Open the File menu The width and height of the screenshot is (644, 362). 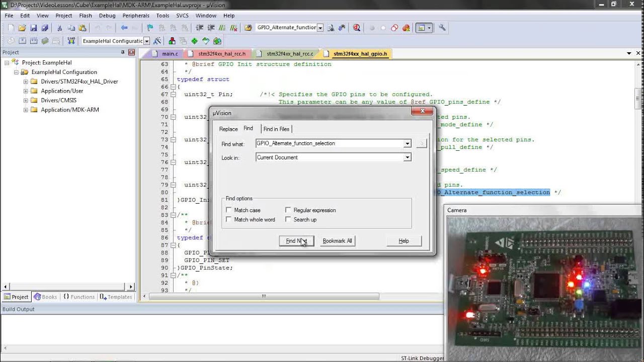click(x=9, y=16)
